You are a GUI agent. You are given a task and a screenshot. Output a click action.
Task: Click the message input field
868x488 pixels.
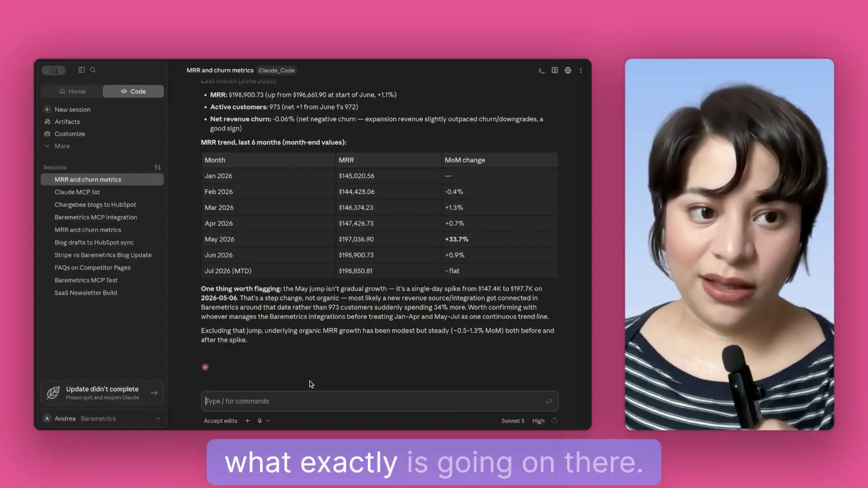(380, 401)
